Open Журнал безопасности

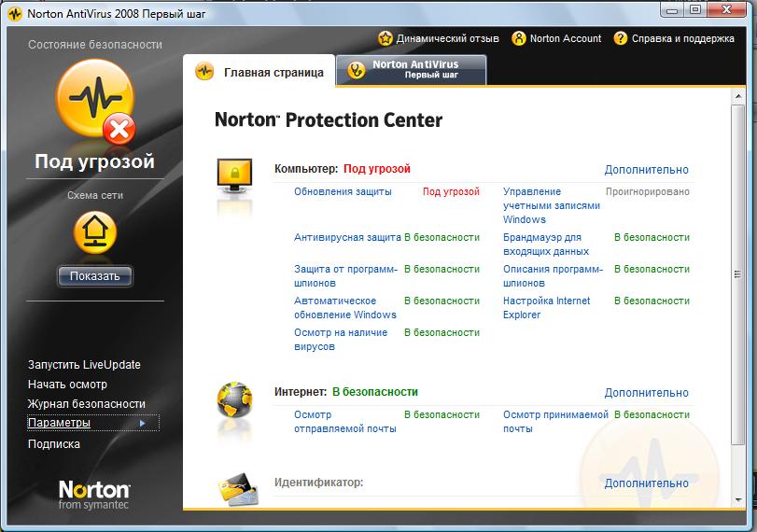[87, 404]
